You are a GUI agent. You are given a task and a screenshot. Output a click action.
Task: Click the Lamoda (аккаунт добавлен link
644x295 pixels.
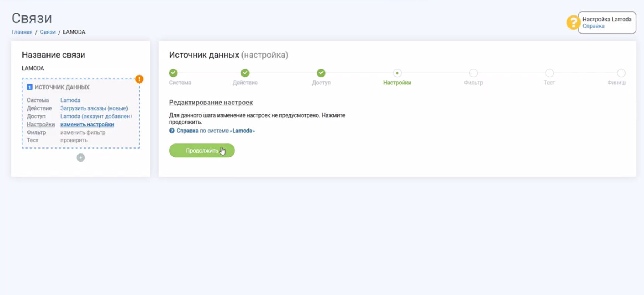[x=96, y=116]
